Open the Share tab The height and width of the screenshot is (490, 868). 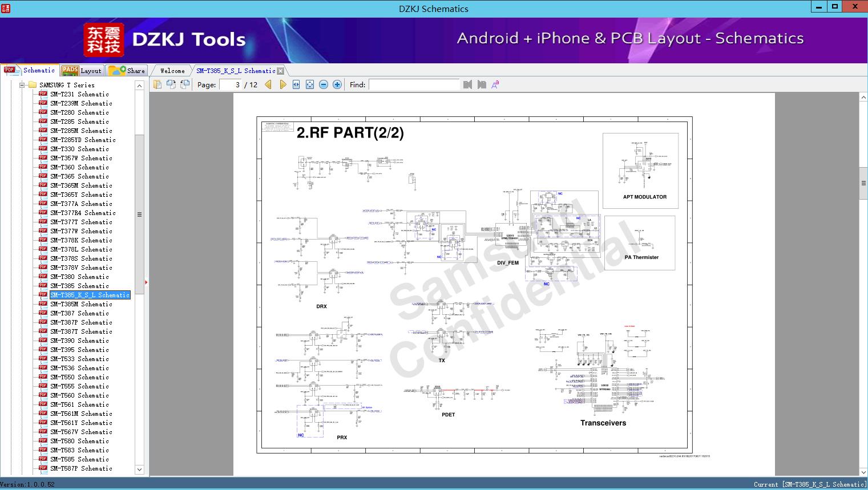[127, 71]
